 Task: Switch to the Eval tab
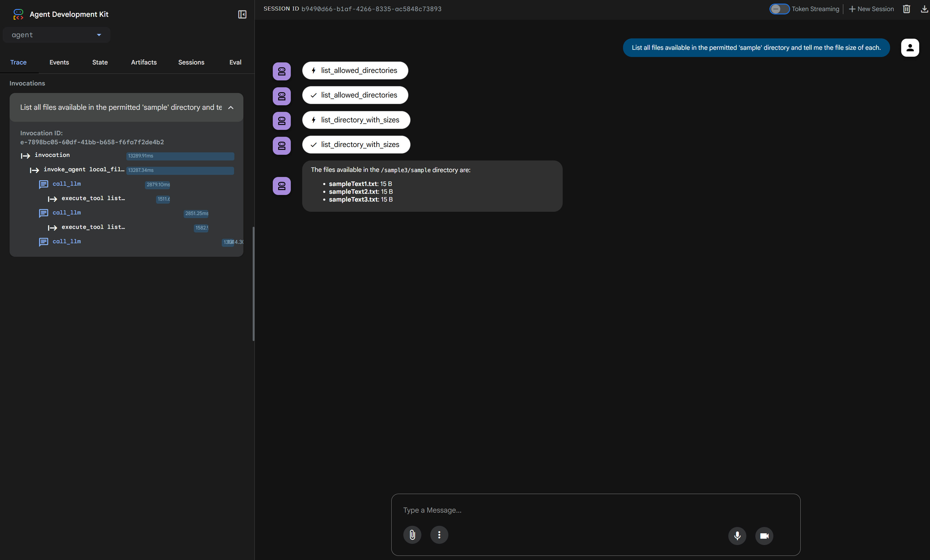[235, 62]
